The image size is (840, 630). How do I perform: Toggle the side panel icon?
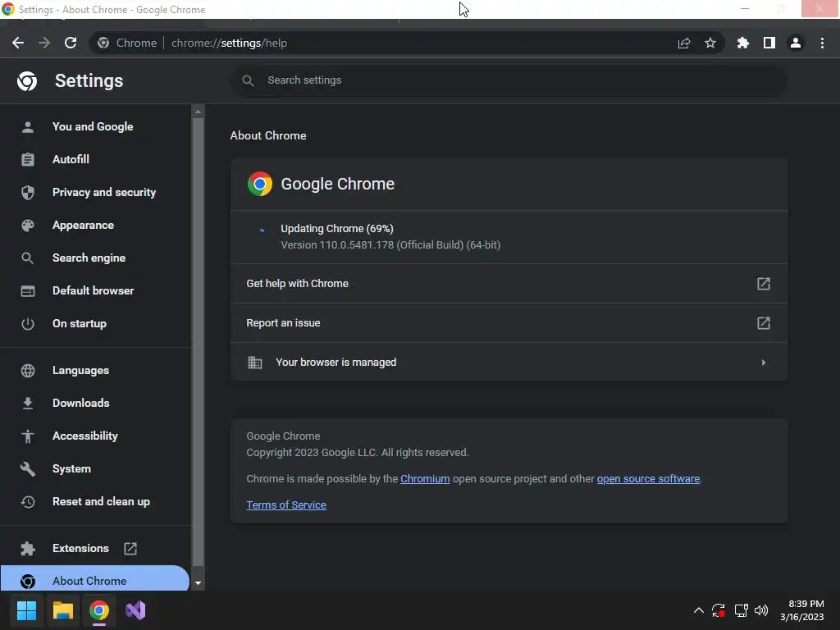pyautogui.click(x=769, y=43)
